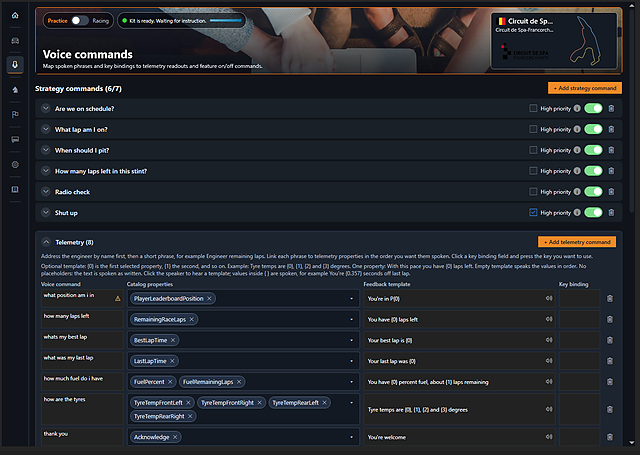
Task: Click the warning icon on 'what position am i in'
Action: point(118,299)
